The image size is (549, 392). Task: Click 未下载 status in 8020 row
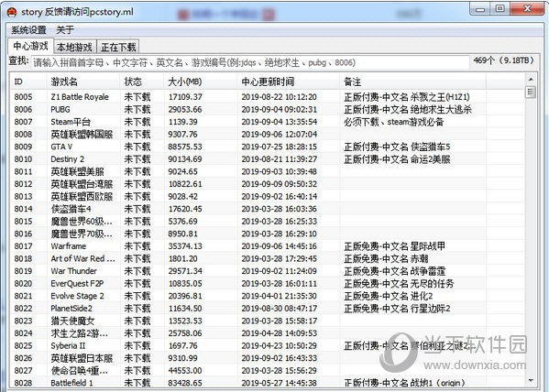[x=137, y=284]
